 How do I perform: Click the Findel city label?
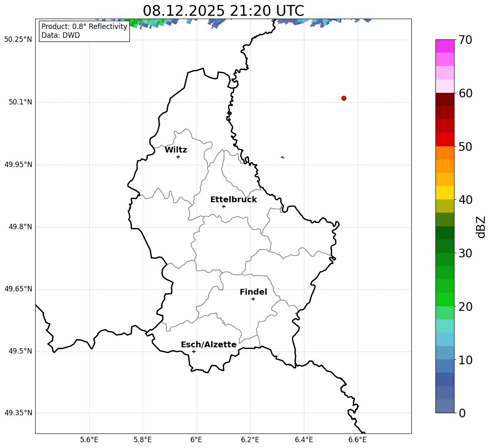[x=253, y=292]
